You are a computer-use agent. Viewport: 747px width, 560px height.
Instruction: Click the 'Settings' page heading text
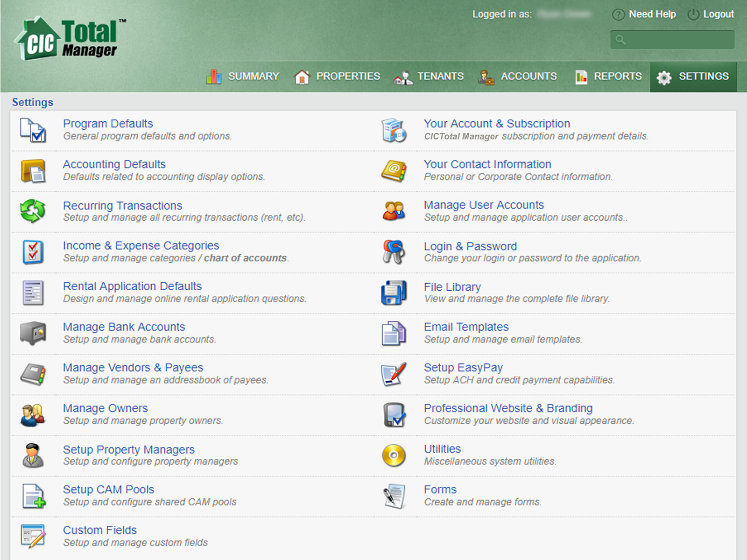pos(33,102)
